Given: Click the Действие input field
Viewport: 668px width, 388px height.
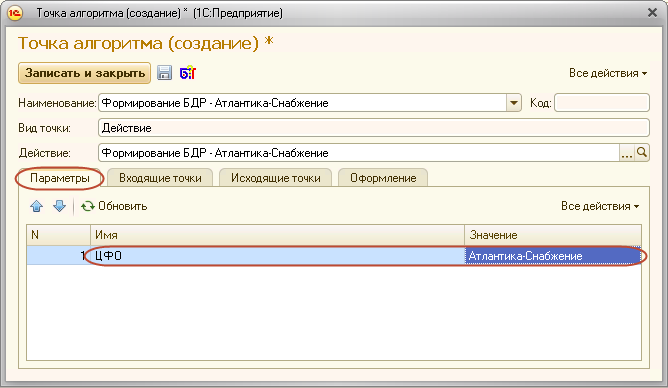Looking at the screenshot, I should [x=359, y=152].
